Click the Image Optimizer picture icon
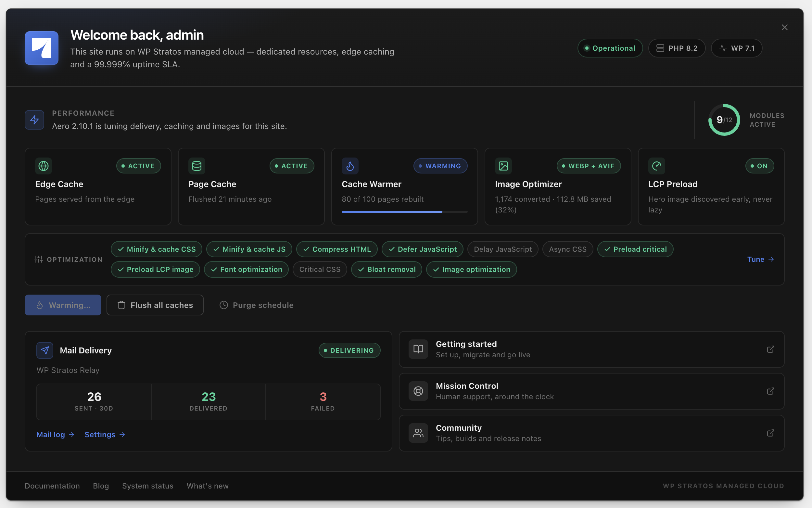This screenshot has height=508, width=812. point(503,166)
